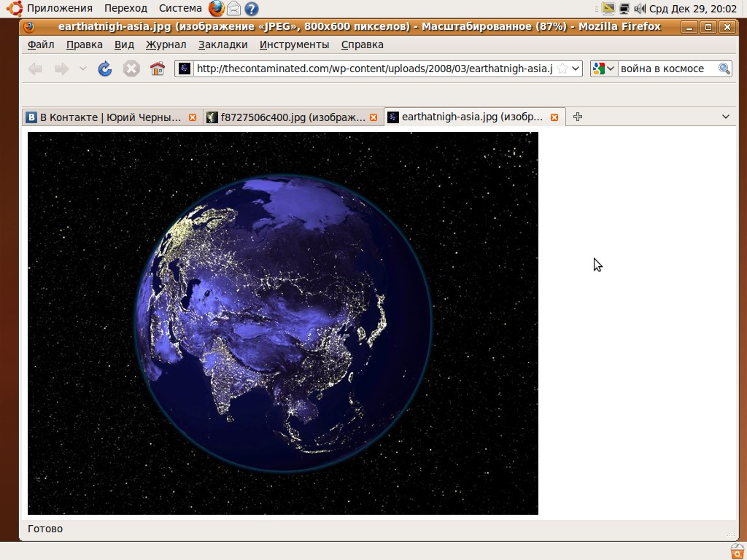Click the Forward arrow navigation icon
747x560 pixels.
coord(61,69)
